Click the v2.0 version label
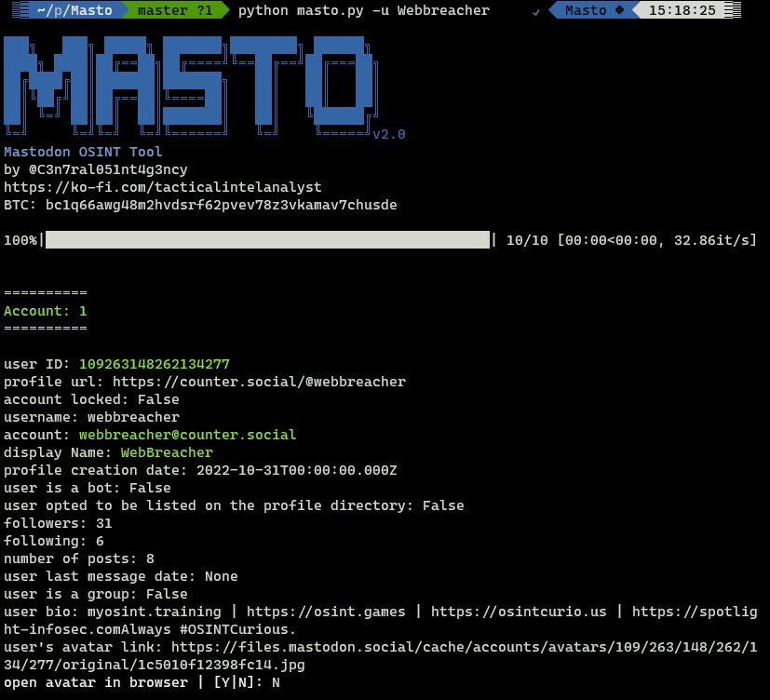 tap(388, 134)
